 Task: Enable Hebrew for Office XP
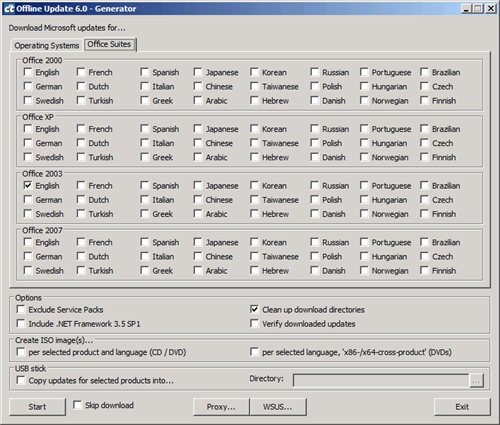[254, 157]
